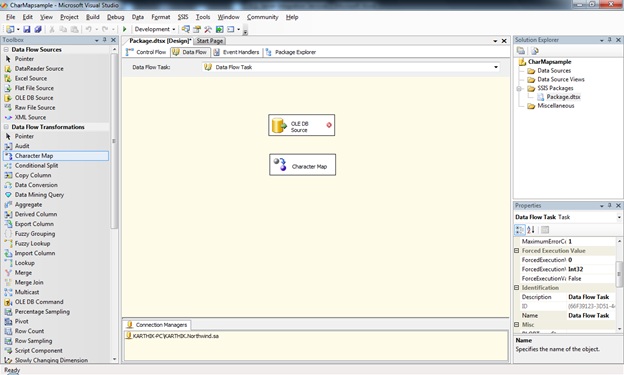Collapse Forced Execution Value property category

click(517, 251)
